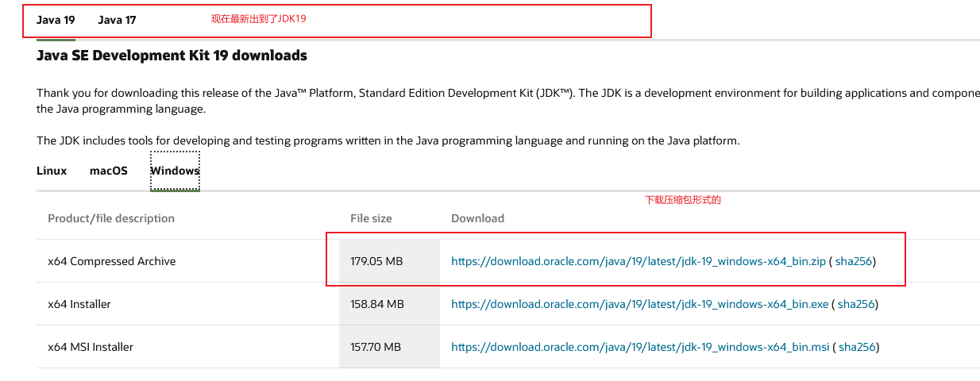
Task: Select the Linux platform tab
Action: pos(52,171)
